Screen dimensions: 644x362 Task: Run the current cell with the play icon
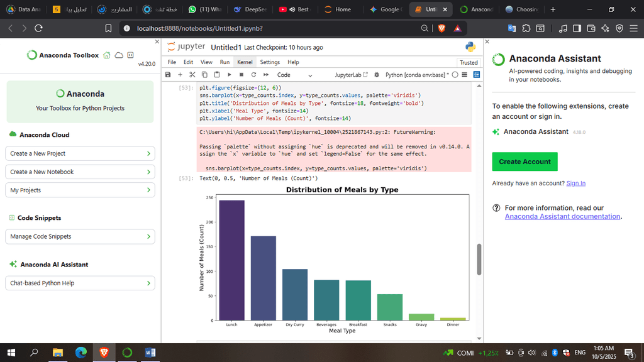pyautogui.click(x=228, y=75)
